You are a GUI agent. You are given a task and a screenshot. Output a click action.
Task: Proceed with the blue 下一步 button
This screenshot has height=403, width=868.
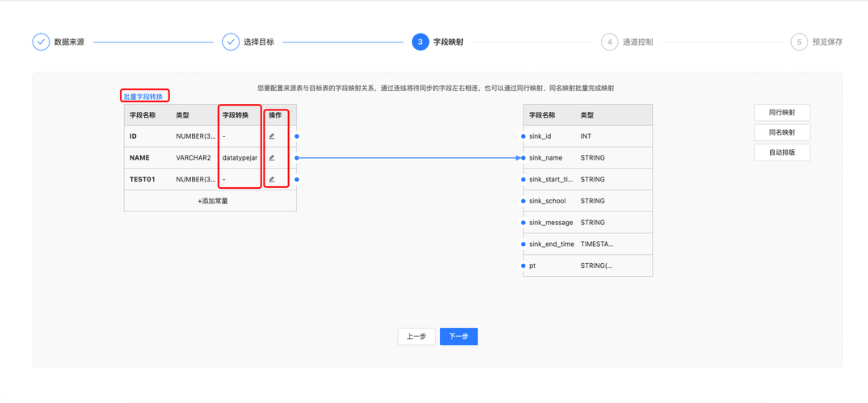pos(459,336)
